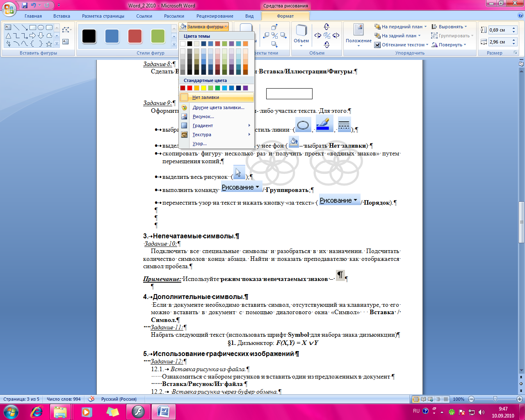Click the Edit Shape points icon

[x=66, y=30]
